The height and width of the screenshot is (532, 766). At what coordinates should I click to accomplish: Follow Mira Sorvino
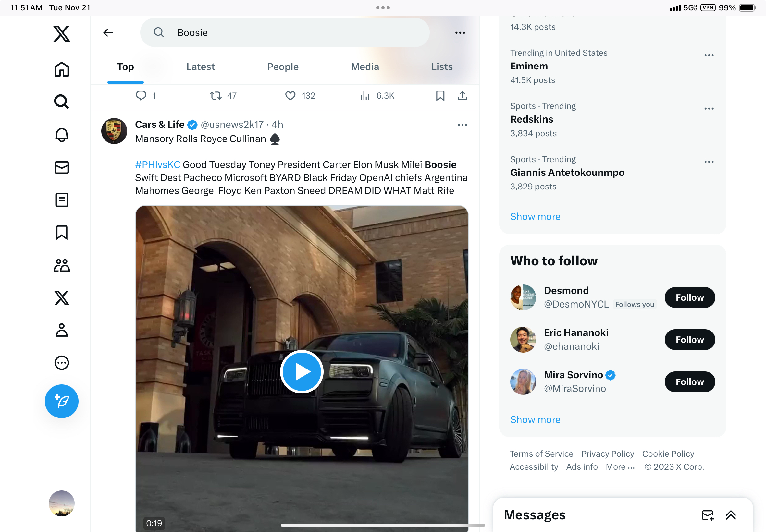[x=689, y=382]
